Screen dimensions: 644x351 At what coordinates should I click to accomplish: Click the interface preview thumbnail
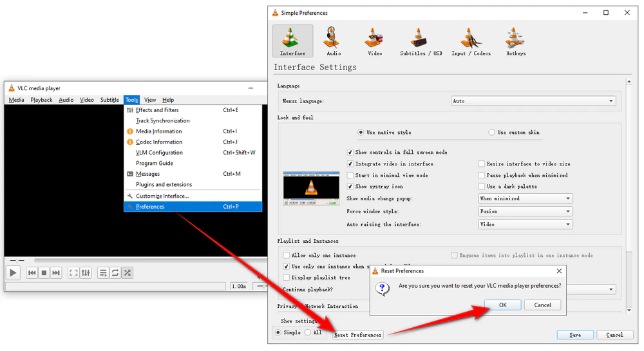pyautogui.click(x=311, y=189)
